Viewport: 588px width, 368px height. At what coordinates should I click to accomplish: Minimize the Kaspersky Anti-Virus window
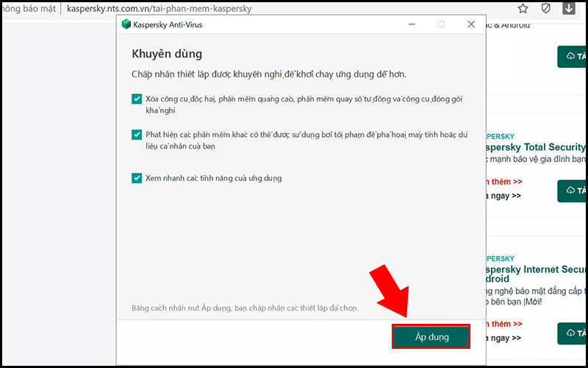[412, 24]
